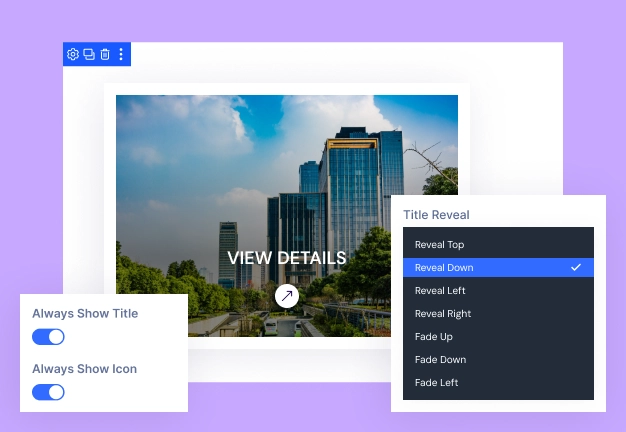Click the Always Show Icon label
The image size is (626, 432).
(84, 369)
